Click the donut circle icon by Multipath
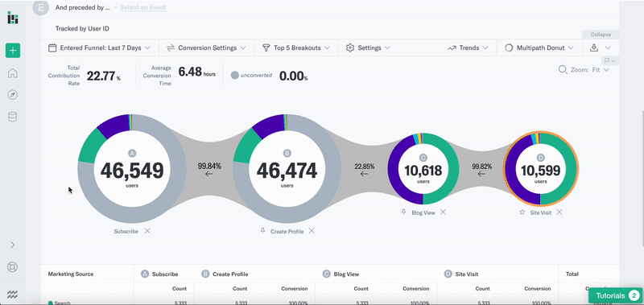This screenshot has width=644, height=305. point(509,48)
